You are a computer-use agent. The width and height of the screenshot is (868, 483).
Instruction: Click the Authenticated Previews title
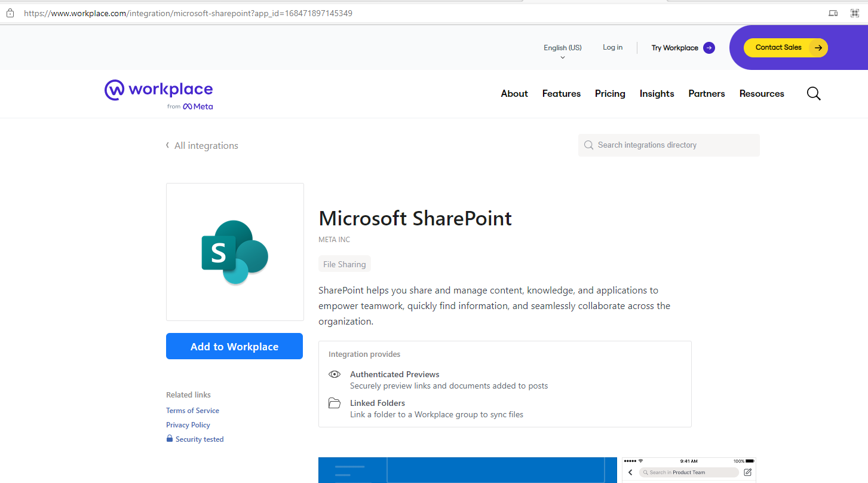[395, 374]
